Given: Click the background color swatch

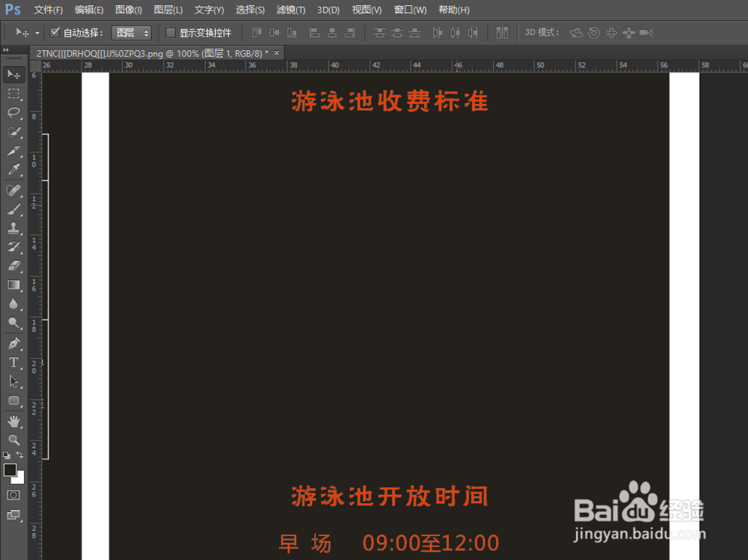Looking at the screenshot, I should click(x=19, y=479).
